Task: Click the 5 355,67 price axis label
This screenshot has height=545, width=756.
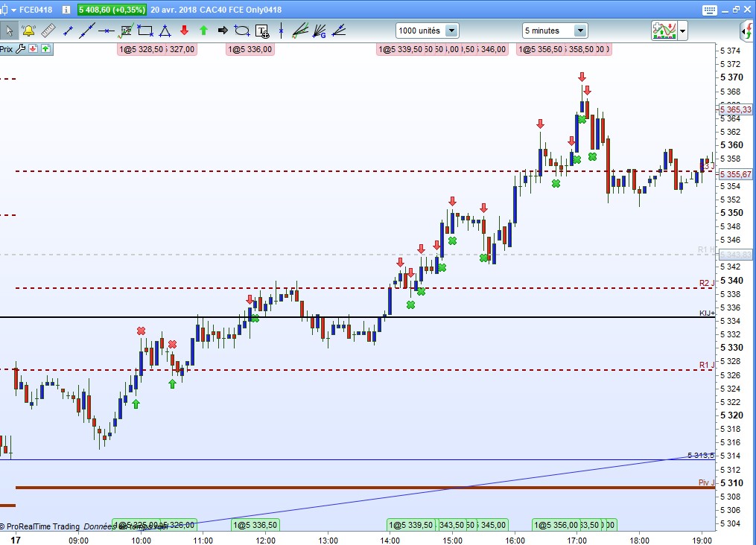Action: coord(736,174)
